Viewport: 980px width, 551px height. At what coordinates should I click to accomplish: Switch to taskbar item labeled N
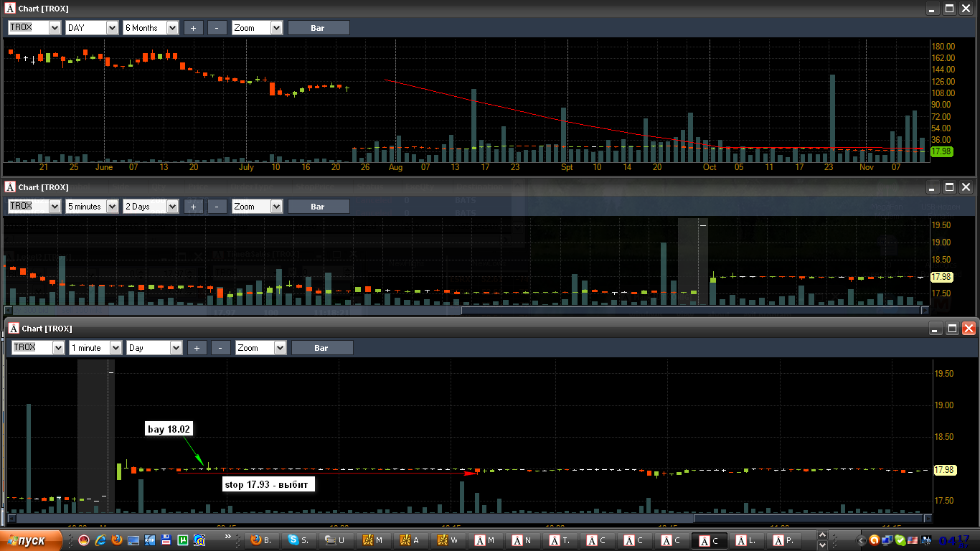522,541
